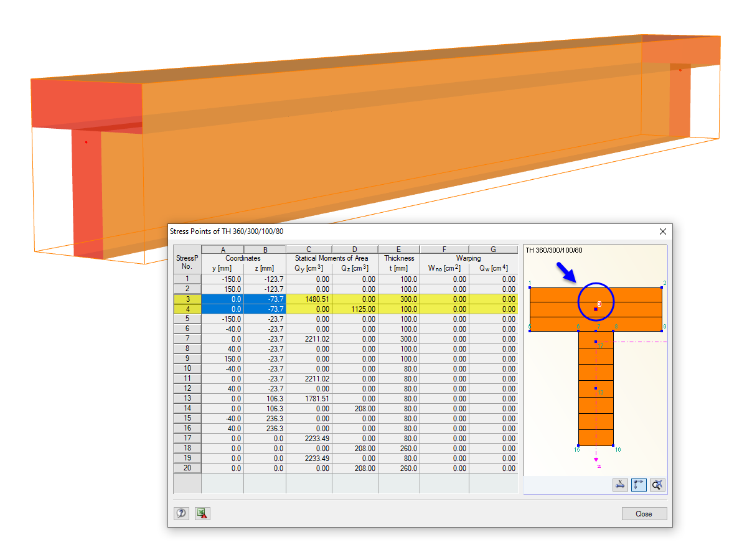Screen dimensions: 747x560
Task: Click Qy value 2211.02 in row 7
Action: 309,339
